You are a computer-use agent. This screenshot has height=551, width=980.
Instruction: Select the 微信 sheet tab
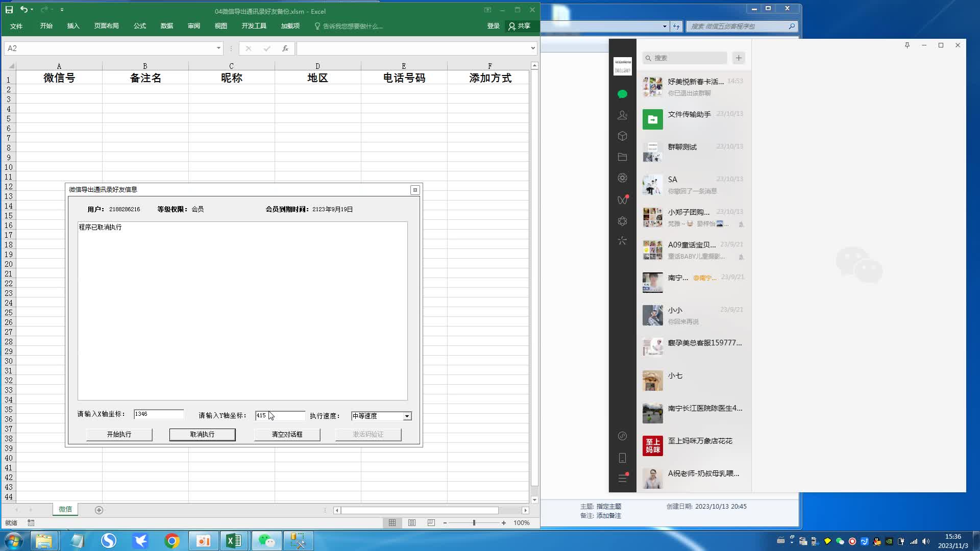tap(65, 509)
